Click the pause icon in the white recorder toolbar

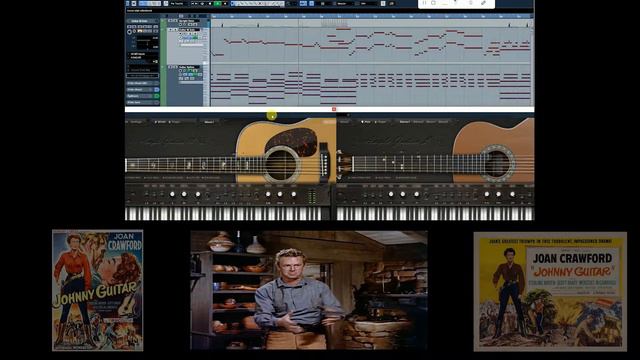pyautogui.click(x=424, y=3)
